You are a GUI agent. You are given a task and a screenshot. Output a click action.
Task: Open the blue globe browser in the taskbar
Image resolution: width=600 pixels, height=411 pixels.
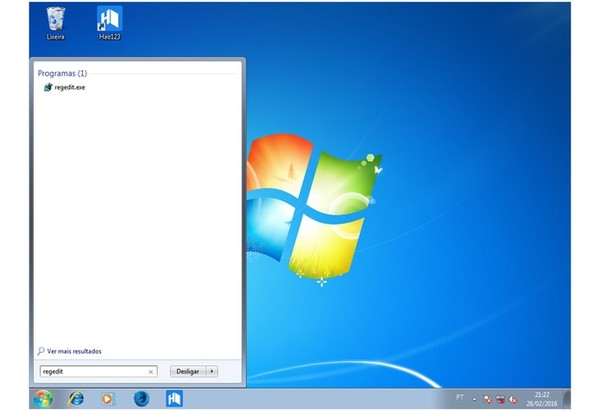(141, 399)
